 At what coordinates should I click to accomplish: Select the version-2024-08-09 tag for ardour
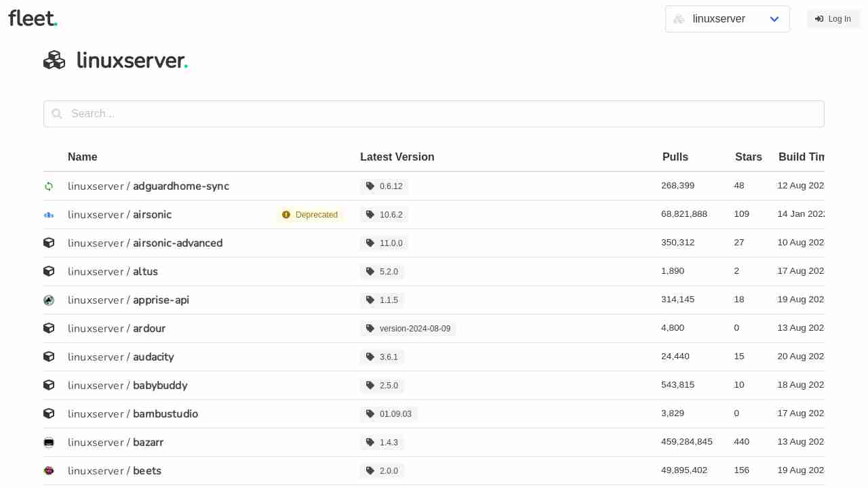[408, 329]
